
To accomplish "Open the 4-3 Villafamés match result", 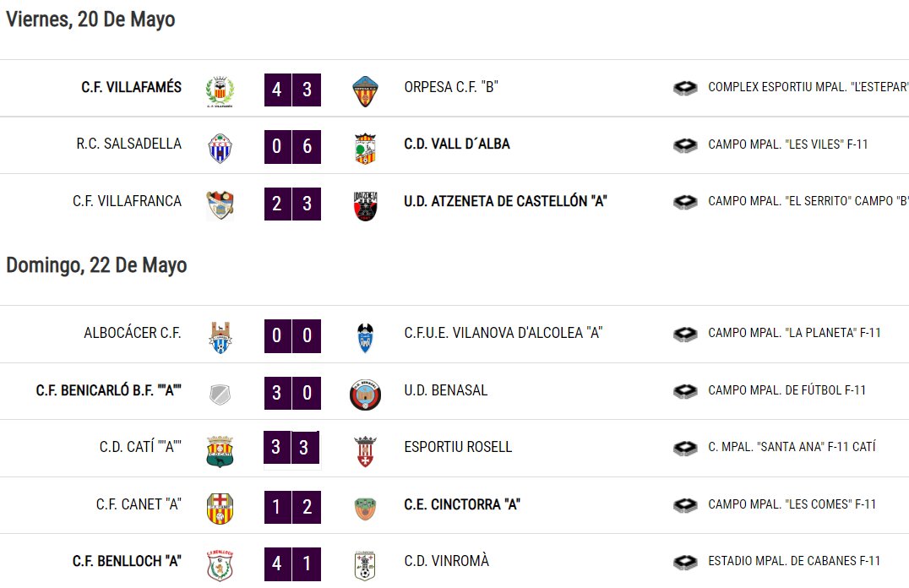I will pyautogui.click(x=293, y=90).
